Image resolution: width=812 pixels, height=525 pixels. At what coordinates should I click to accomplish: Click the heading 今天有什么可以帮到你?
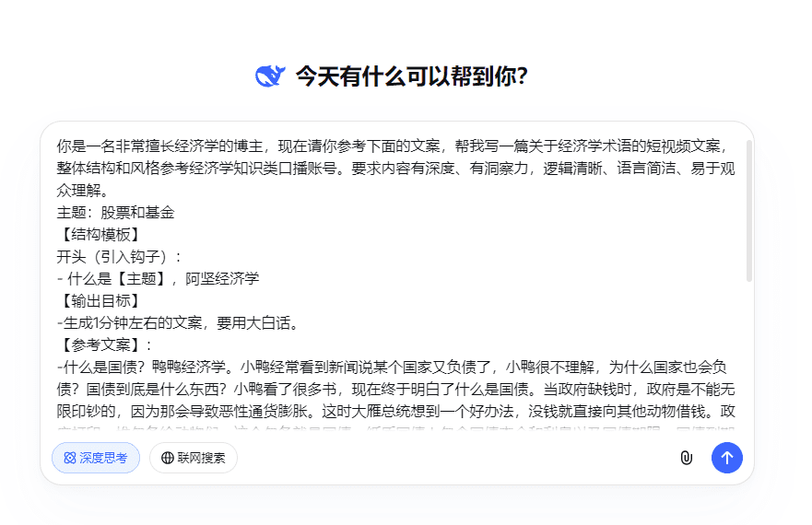(x=411, y=76)
